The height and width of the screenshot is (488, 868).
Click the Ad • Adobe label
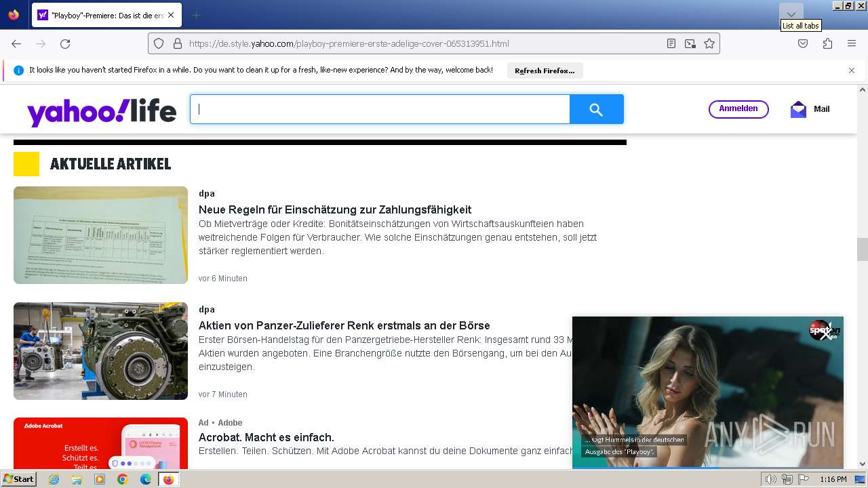(x=220, y=423)
